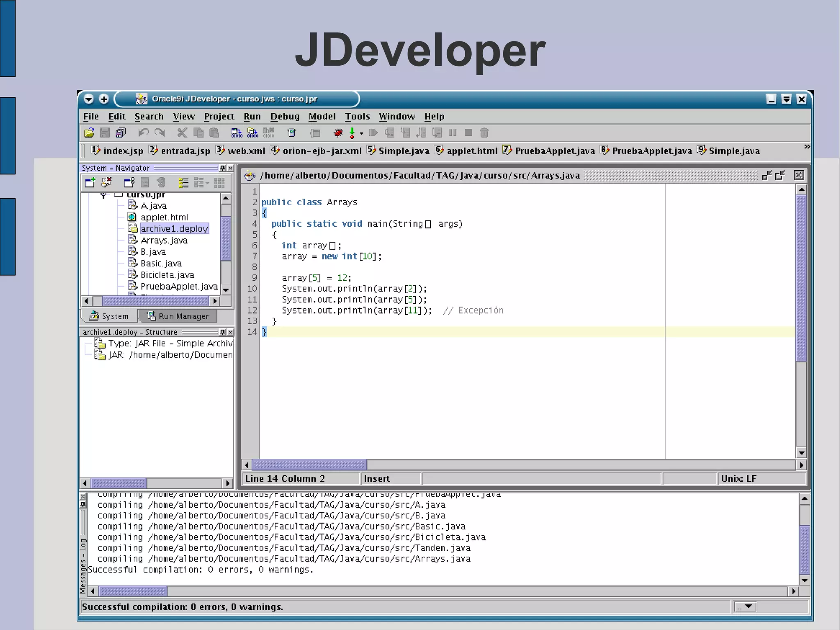This screenshot has height=630, width=840.
Task: Open the entrada.jsp document shortcut
Action: click(179, 151)
